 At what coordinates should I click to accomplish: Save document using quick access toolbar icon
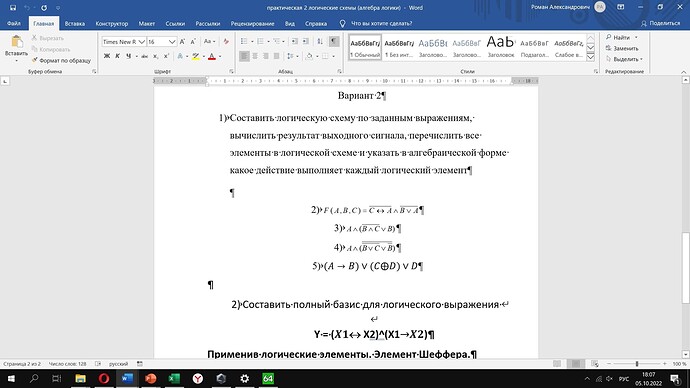[x=13, y=7]
